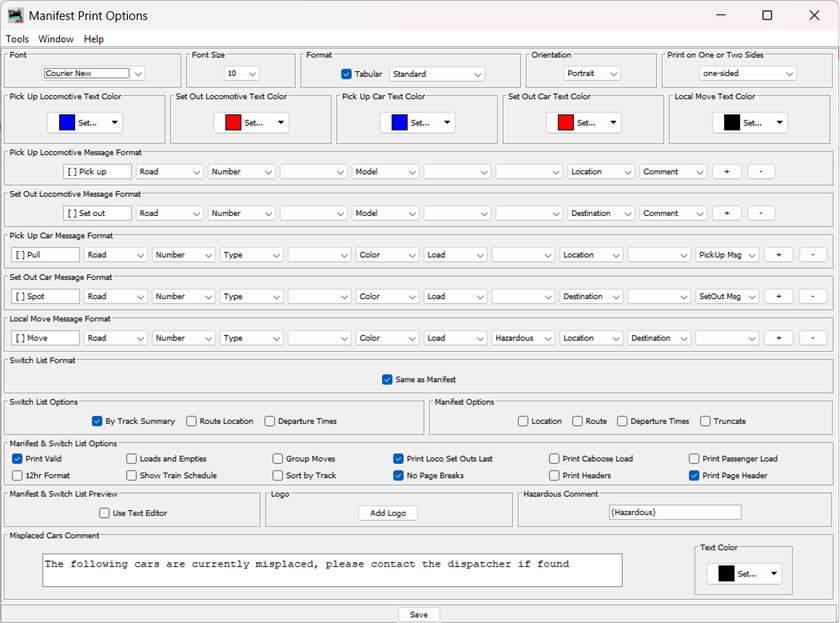Image resolution: width=840 pixels, height=623 pixels.
Task: Disable the Tabular format checkbox
Action: tap(347, 74)
